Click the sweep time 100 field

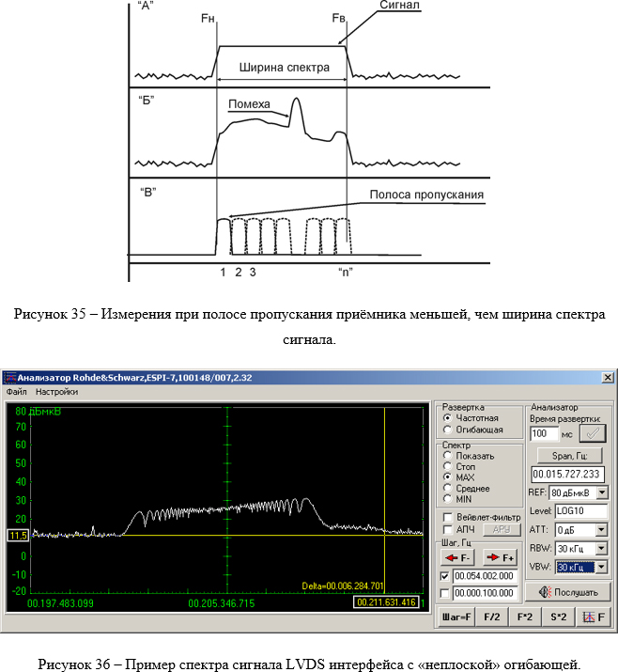coord(544,433)
